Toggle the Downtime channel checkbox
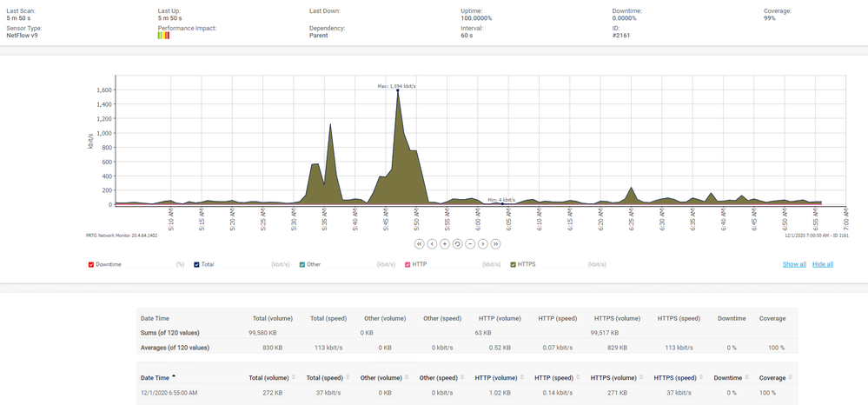Image resolution: width=868 pixels, height=405 pixels. click(x=91, y=264)
